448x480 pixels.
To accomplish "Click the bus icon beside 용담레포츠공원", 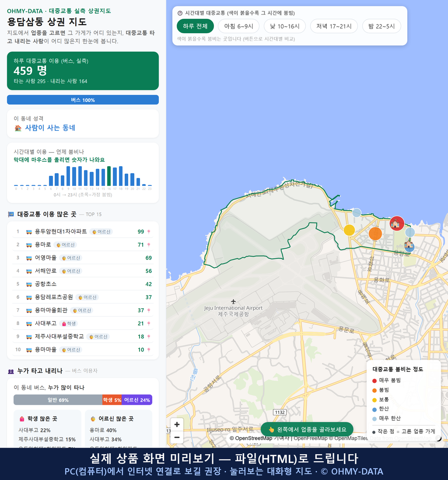I will (29, 297).
